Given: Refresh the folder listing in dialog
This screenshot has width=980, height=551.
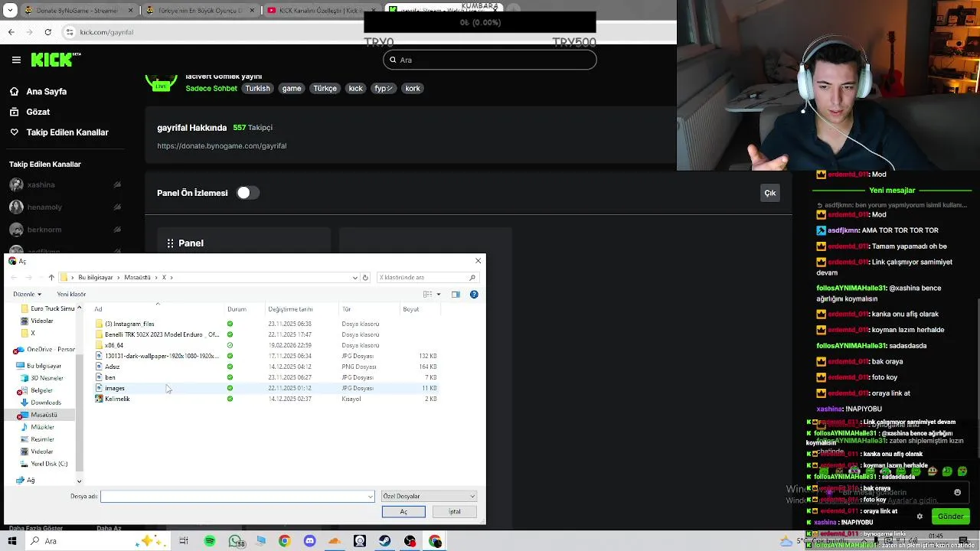Looking at the screenshot, I should [365, 277].
